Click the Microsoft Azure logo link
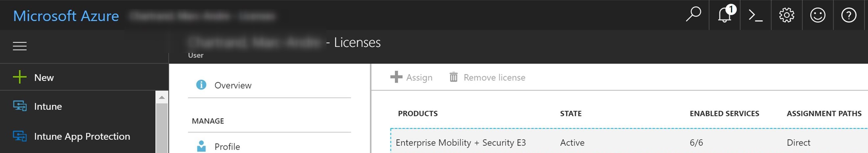This screenshot has width=868, height=153. click(66, 16)
